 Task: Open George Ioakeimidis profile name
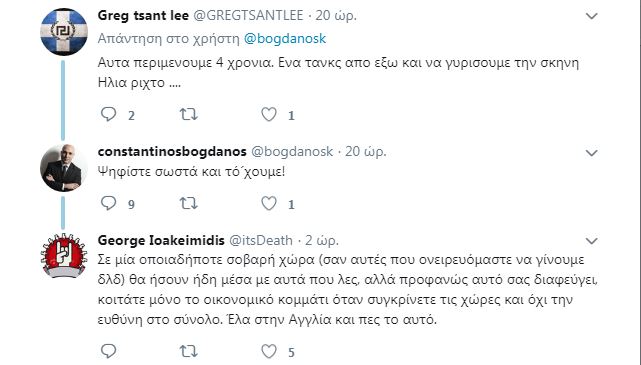[161, 240]
